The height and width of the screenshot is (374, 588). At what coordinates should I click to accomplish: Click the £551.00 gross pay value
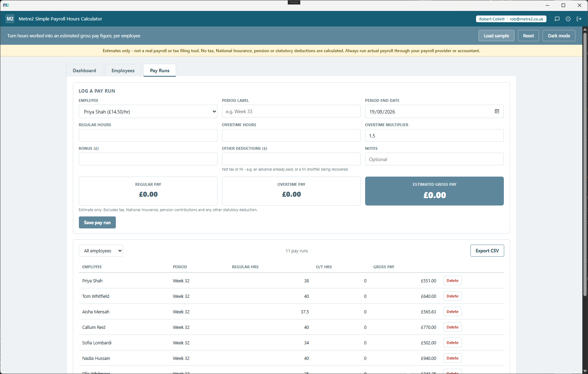[x=429, y=281]
